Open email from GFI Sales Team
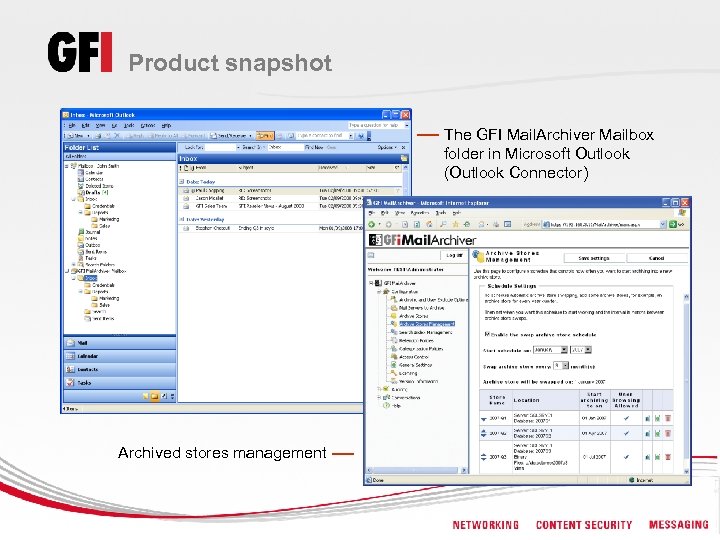The image size is (720, 540). (x=271, y=206)
